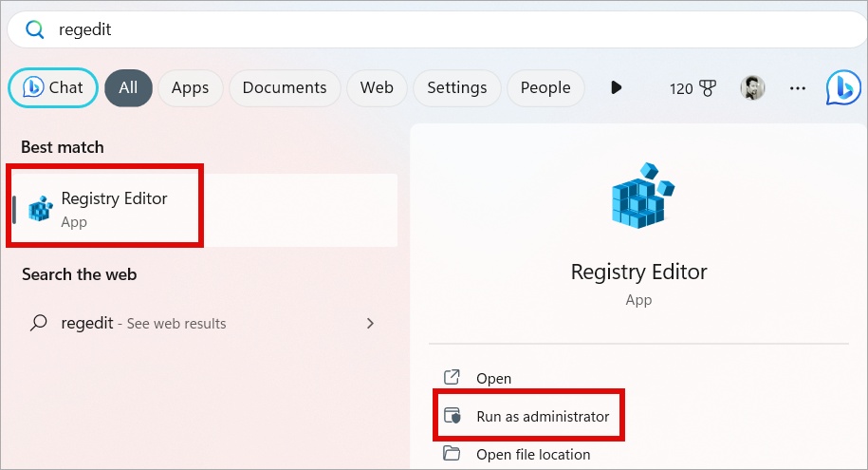Click the Search the web heading
The image size is (868, 470).
[x=79, y=274]
